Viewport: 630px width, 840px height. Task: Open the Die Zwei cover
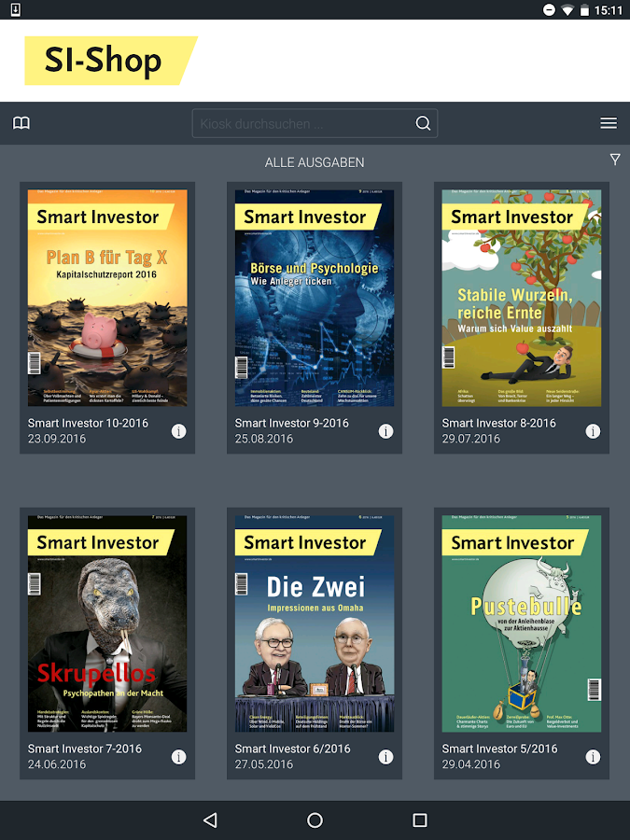(x=315, y=623)
